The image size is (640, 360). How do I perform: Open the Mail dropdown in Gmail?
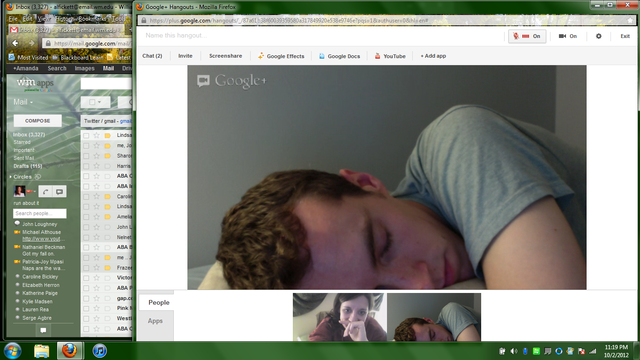tap(23, 102)
